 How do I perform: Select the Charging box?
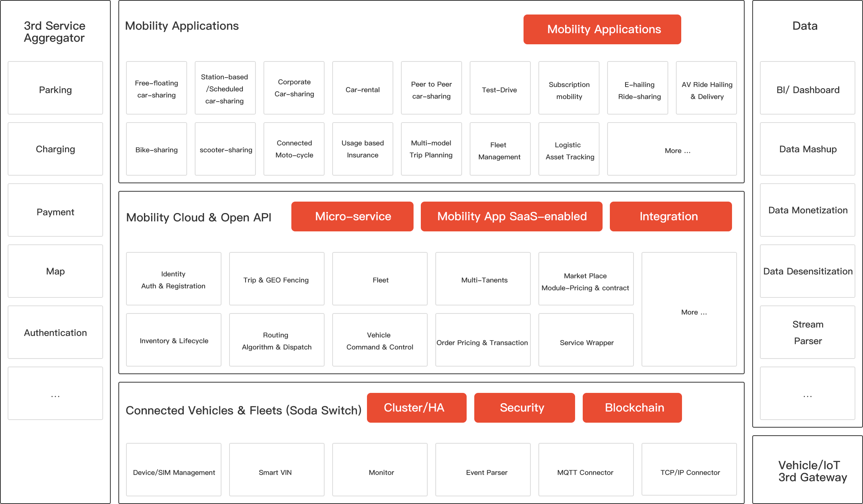[x=55, y=149]
